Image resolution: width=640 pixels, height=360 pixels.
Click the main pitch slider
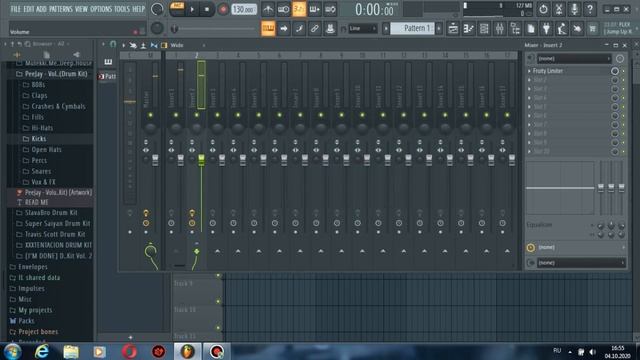pos(174,29)
